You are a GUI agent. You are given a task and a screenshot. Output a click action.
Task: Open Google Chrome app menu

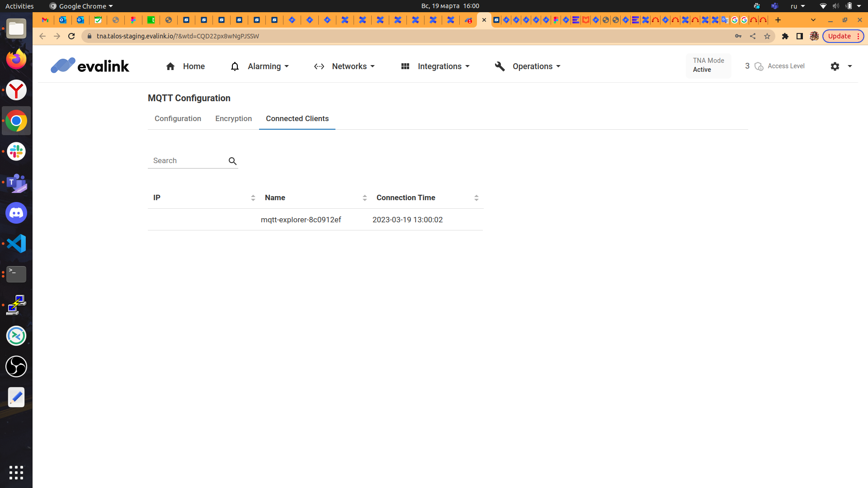(81, 6)
